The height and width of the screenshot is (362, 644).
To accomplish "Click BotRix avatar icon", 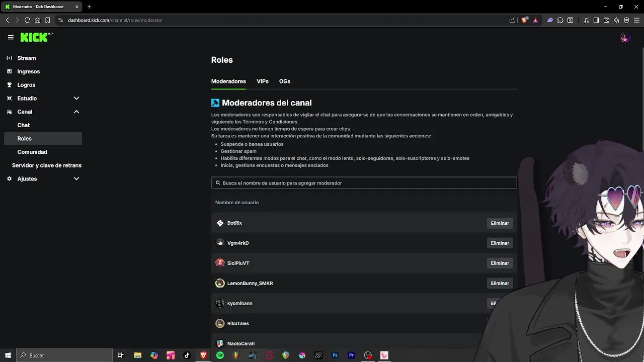I will (220, 223).
